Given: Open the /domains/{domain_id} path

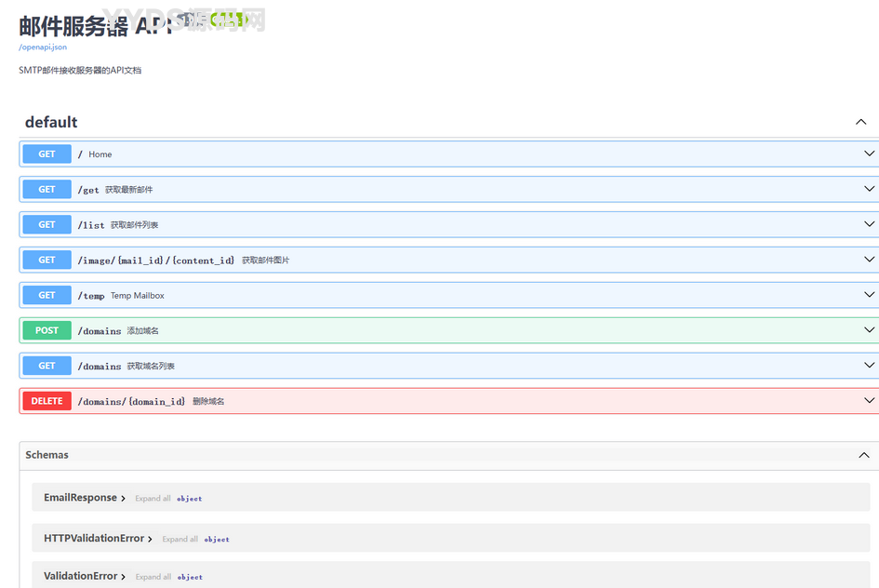Looking at the screenshot, I should 131,402.
